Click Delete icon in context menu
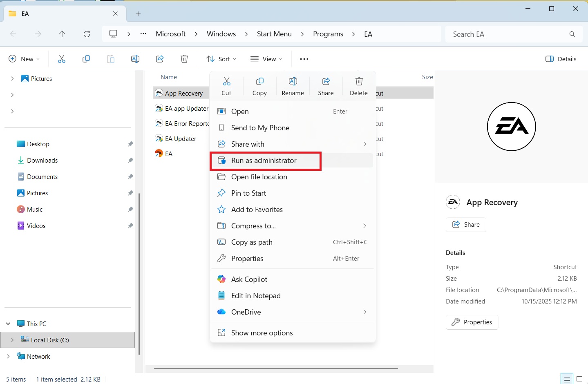The height and width of the screenshot is (384, 588). (359, 81)
